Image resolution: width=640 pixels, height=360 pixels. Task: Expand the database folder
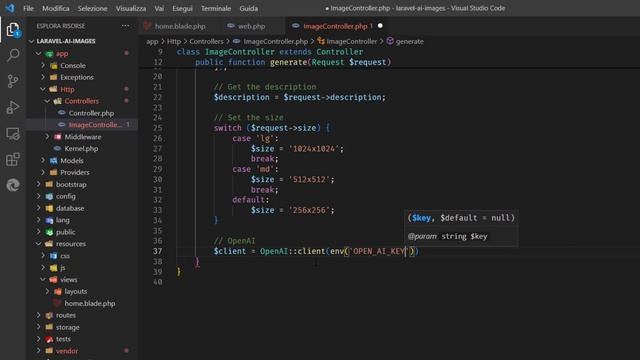[x=38, y=208]
